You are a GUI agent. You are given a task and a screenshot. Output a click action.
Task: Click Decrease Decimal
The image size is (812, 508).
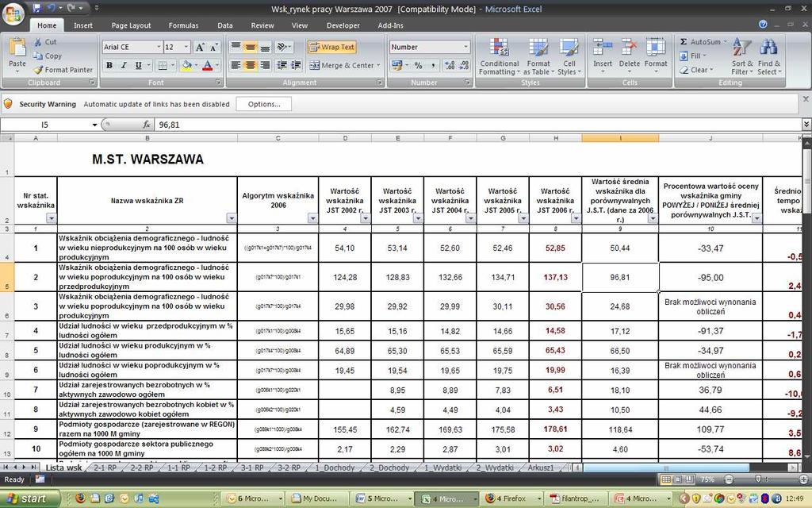[x=464, y=65]
